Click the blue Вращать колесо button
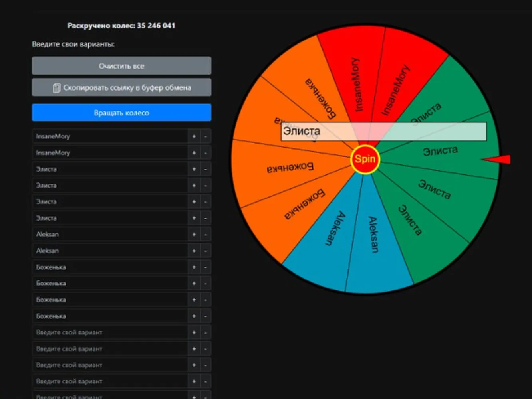The image size is (532, 399). point(121,113)
